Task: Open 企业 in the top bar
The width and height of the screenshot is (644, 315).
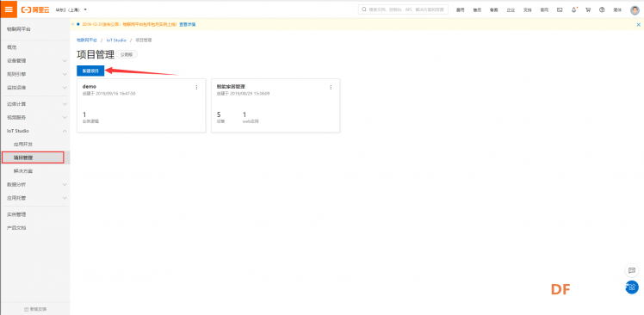Action: point(511,9)
